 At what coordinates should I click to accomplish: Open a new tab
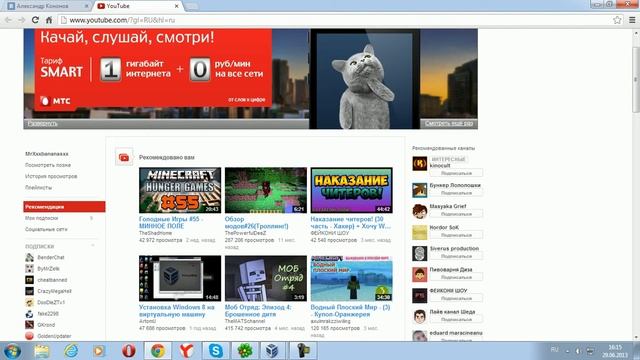pyautogui.click(x=191, y=7)
